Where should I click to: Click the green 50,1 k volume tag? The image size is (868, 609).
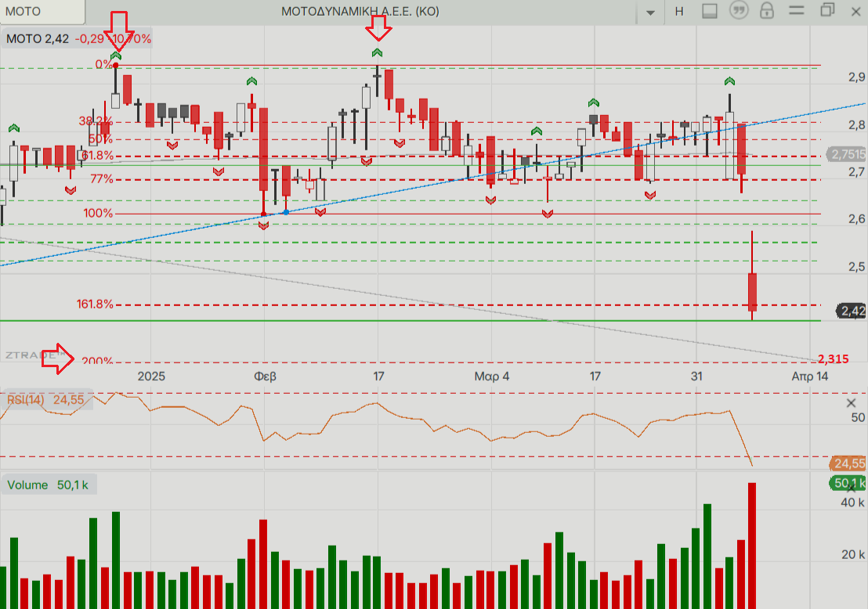click(x=848, y=483)
